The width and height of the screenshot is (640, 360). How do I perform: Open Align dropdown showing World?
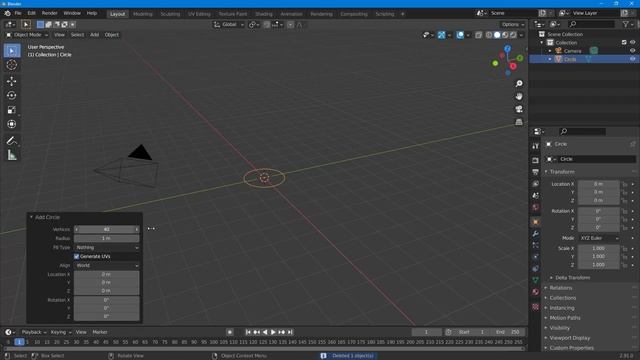point(107,265)
